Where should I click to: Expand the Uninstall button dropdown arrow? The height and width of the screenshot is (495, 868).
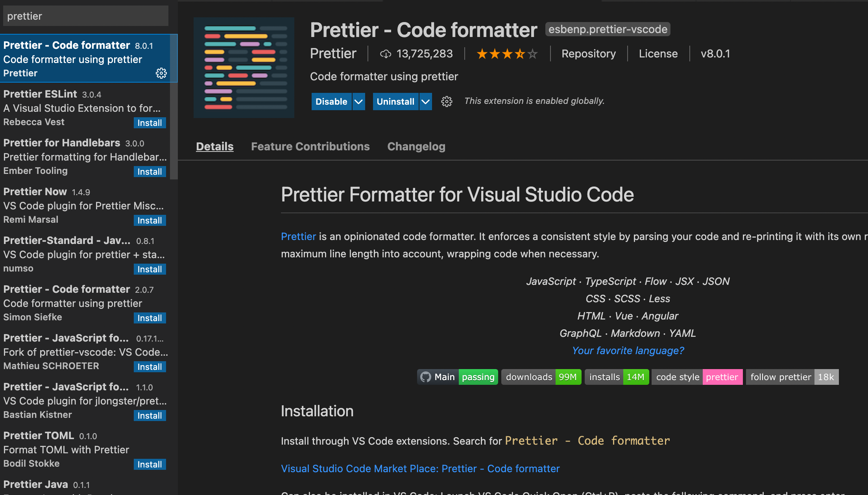pos(426,102)
